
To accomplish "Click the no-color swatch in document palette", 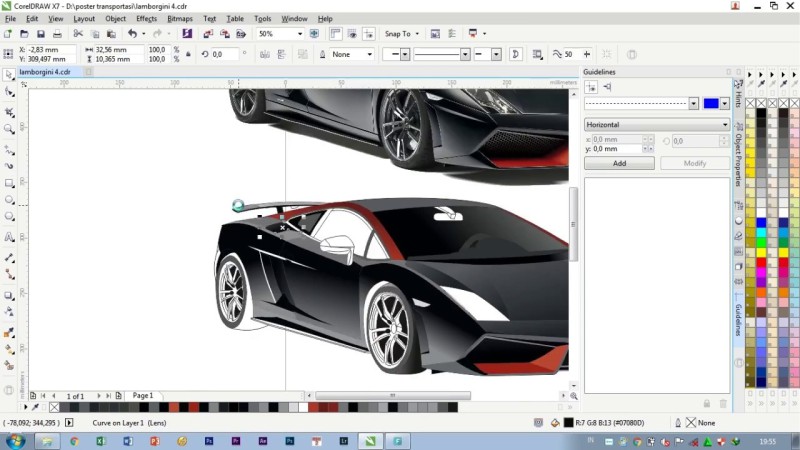I will click(54, 407).
